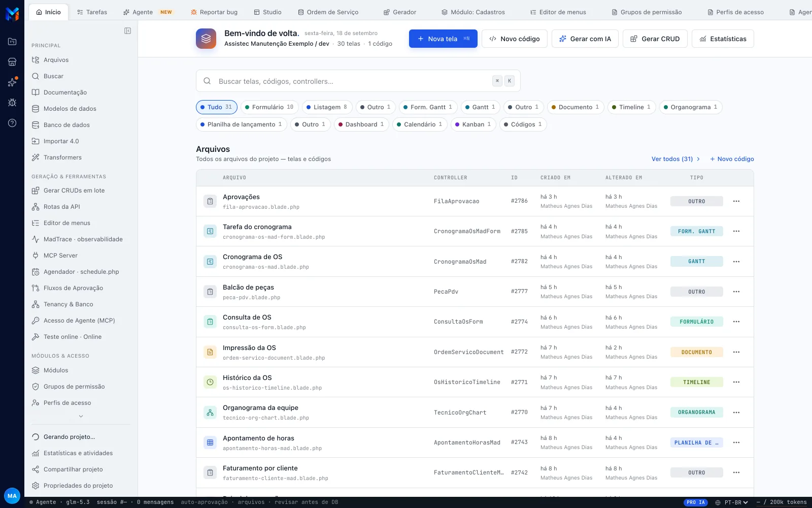Open the projects folder icon in left rail

coord(12,42)
